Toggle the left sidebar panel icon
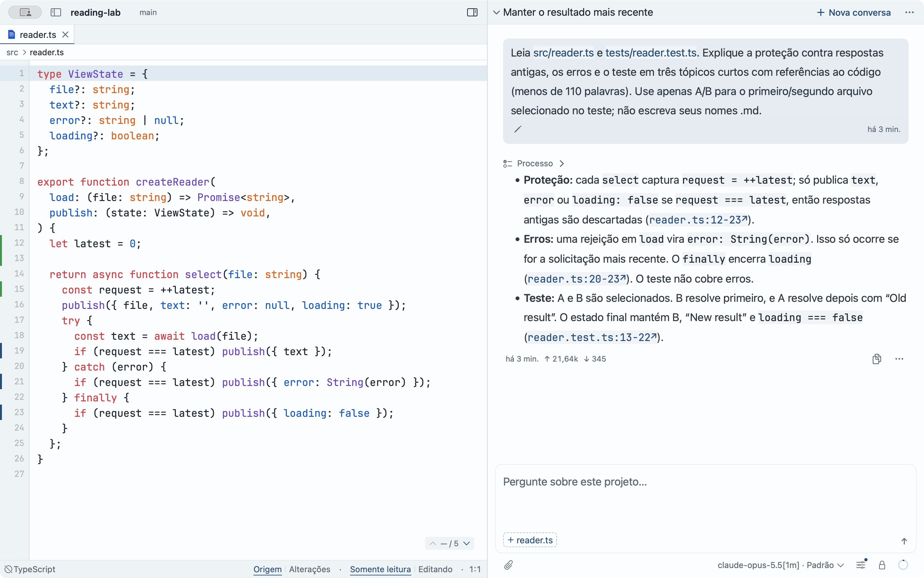 pyautogui.click(x=56, y=12)
